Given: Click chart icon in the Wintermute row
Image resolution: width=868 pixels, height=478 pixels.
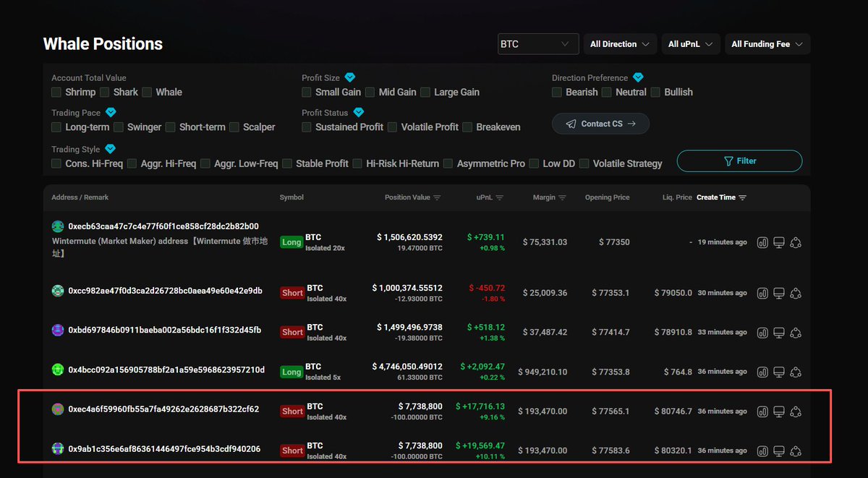Looking at the screenshot, I should [762, 243].
